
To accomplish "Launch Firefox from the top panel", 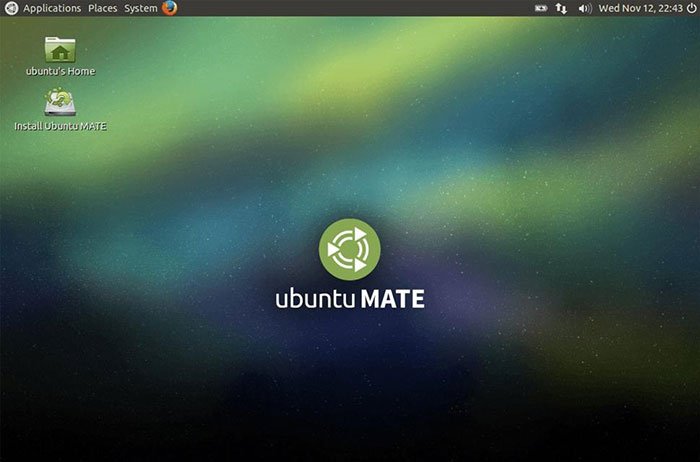I will 169,8.
